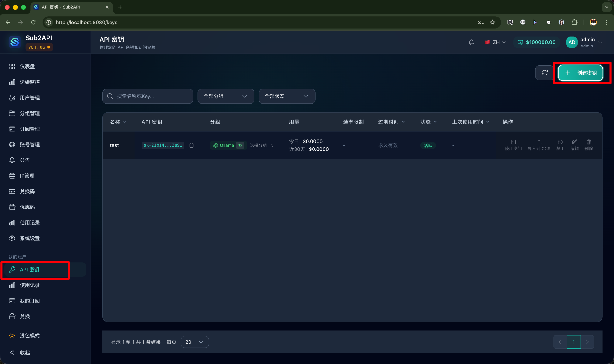Bookmark page with the star icon

tap(492, 22)
